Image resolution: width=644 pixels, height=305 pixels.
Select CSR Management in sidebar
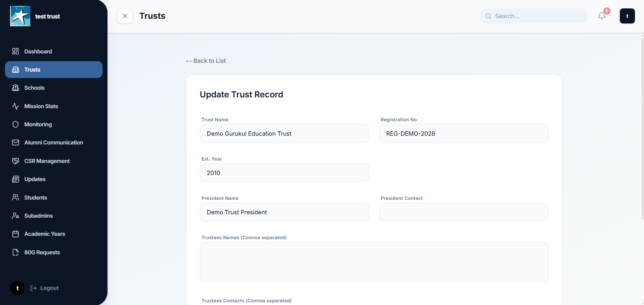54,161
